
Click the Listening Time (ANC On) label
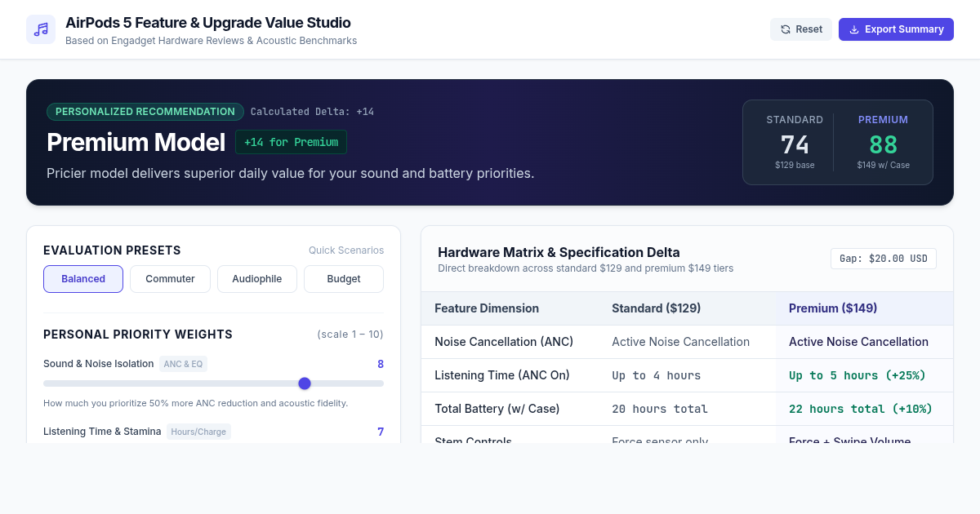tap(502, 375)
